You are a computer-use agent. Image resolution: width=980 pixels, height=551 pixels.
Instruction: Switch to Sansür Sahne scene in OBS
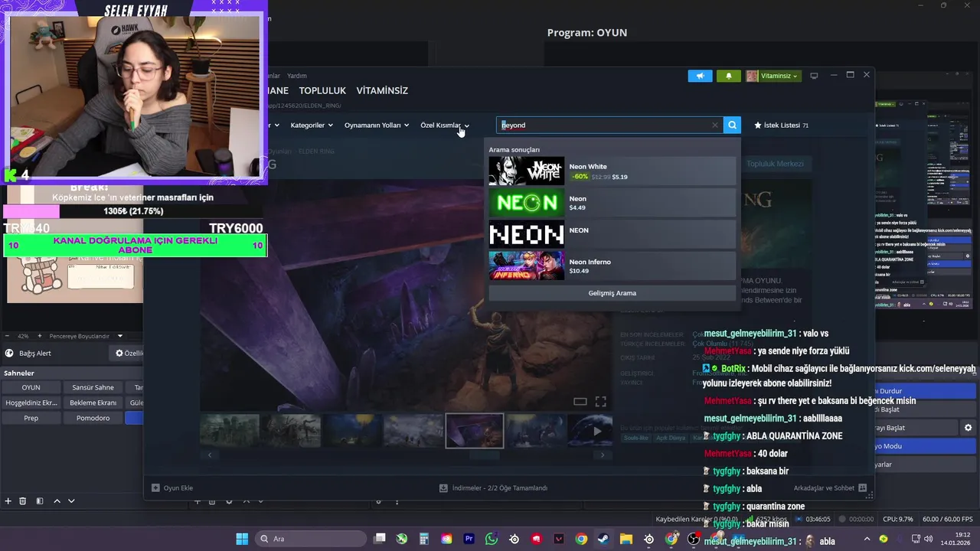pyautogui.click(x=93, y=387)
